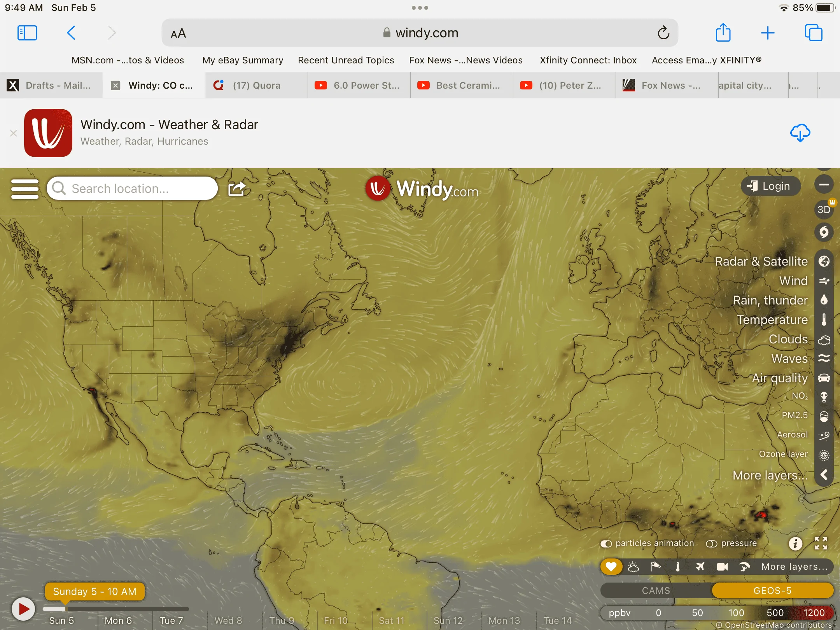Expand More layers in bottom toolbar

click(x=794, y=567)
